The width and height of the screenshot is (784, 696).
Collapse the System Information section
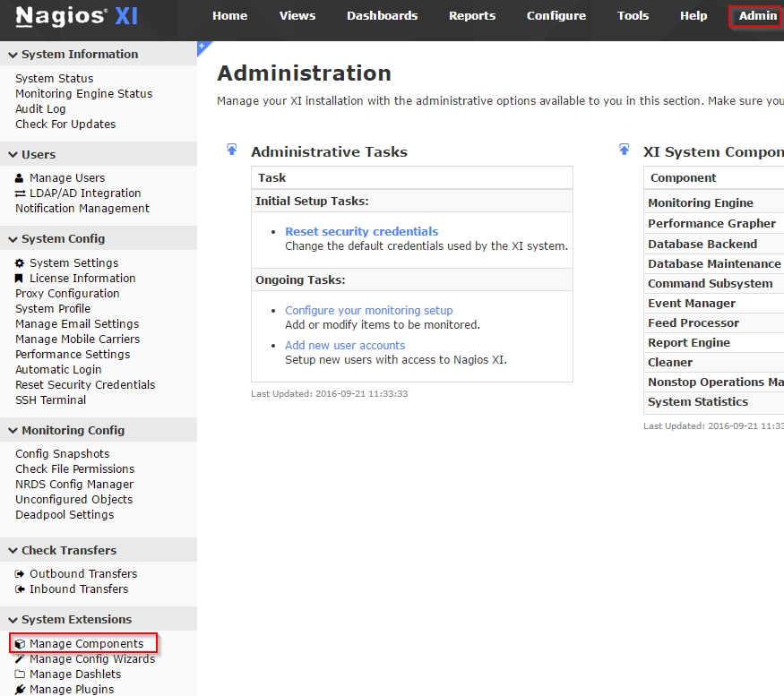click(13, 55)
